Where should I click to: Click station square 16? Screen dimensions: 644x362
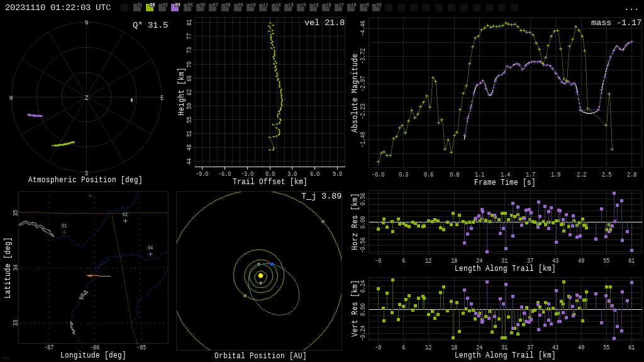[325, 8]
